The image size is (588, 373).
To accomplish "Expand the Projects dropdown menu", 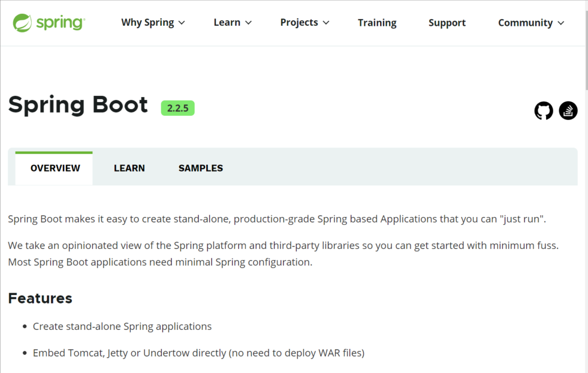I will pyautogui.click(x=304, y=22).
